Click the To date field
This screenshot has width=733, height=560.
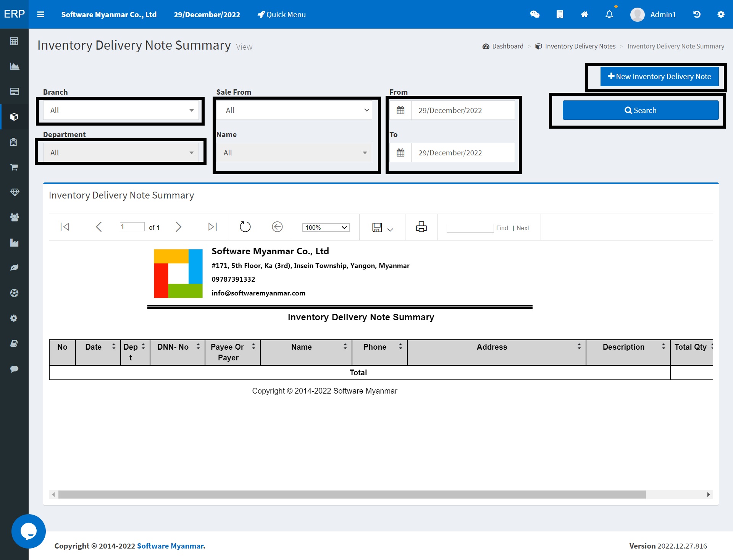pyautogui.click(x=463, y=153)
